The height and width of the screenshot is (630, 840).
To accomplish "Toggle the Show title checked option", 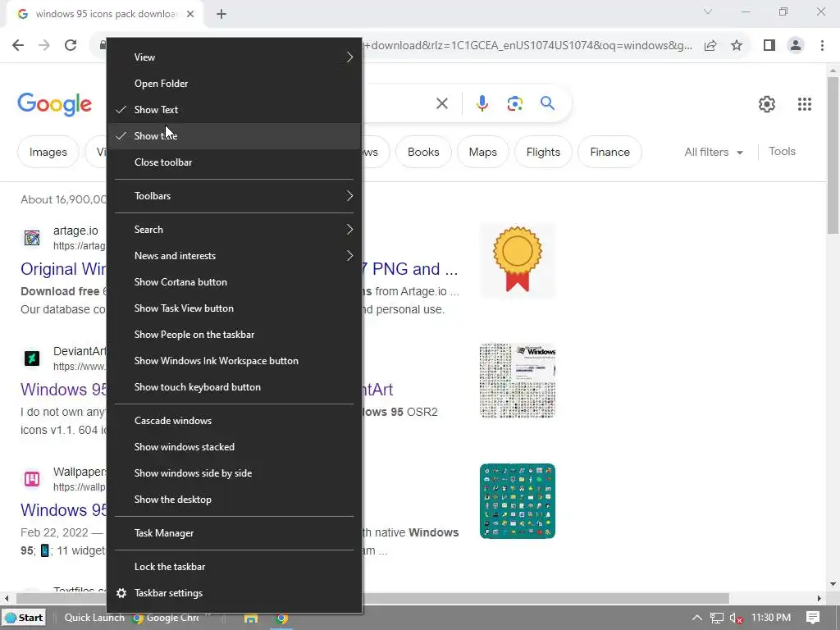I will coord(234,136).
